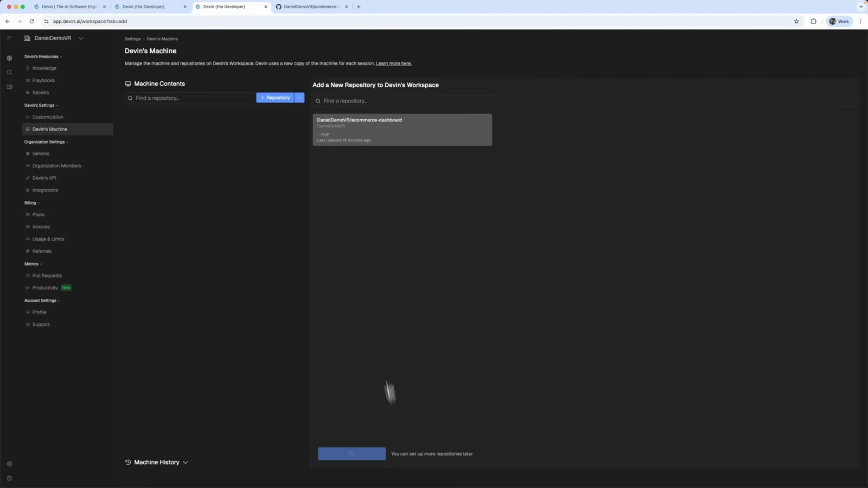
Task: Open the Referrals page
Action: (42, 251)
